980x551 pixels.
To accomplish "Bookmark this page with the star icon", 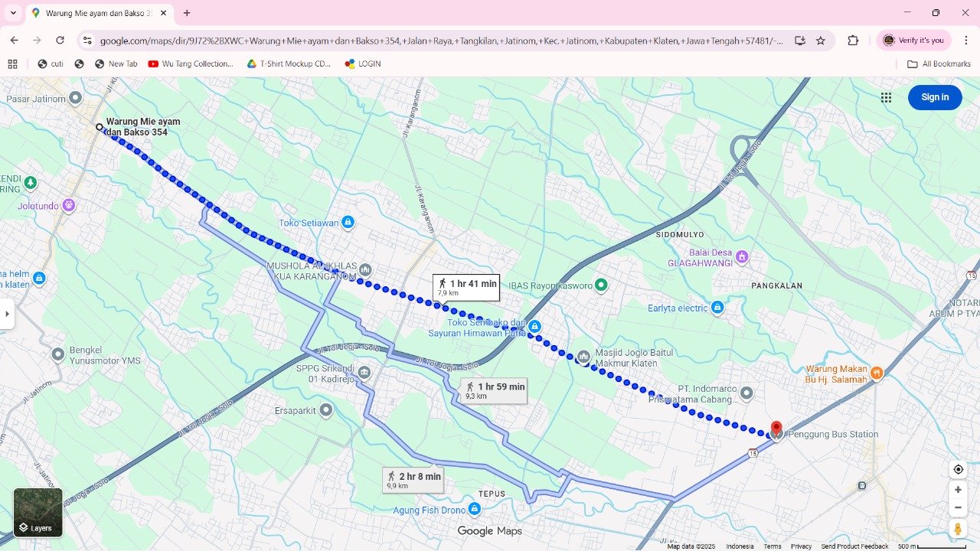I will point(821,41).
